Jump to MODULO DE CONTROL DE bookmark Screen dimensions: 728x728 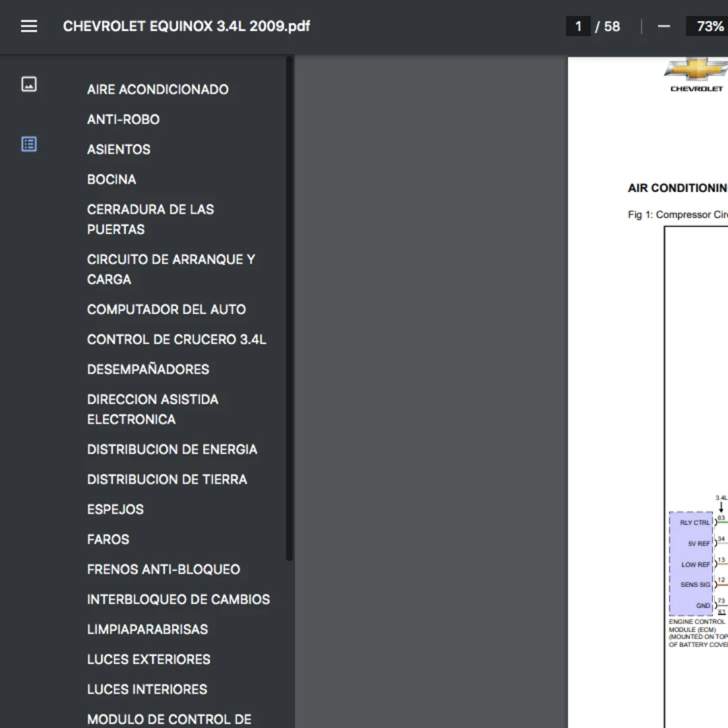pos(169,720)
